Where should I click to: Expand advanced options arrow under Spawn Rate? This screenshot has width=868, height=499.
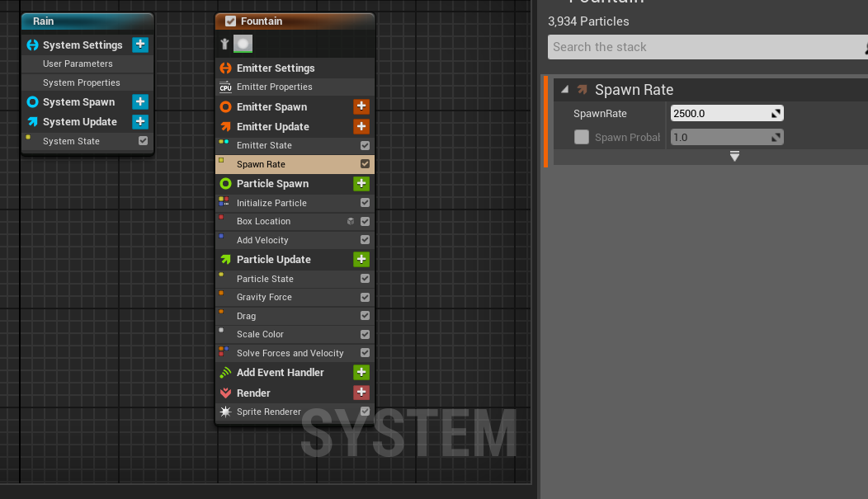(x=734, y=157)
